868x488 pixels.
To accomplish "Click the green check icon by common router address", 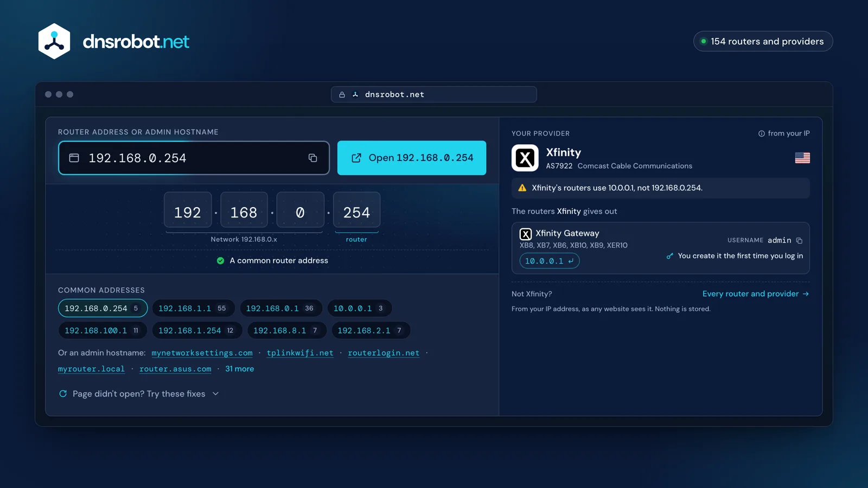I will [220, 261].
